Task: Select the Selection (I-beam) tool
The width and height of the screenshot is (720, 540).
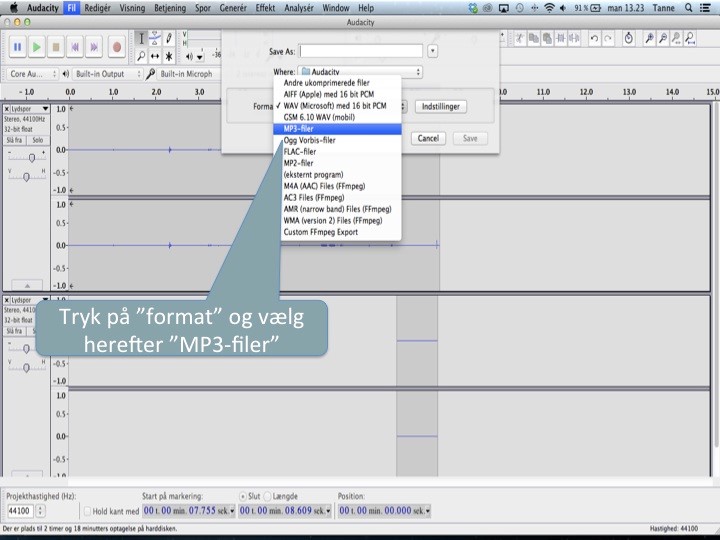Action: click(x=141, y=39)
